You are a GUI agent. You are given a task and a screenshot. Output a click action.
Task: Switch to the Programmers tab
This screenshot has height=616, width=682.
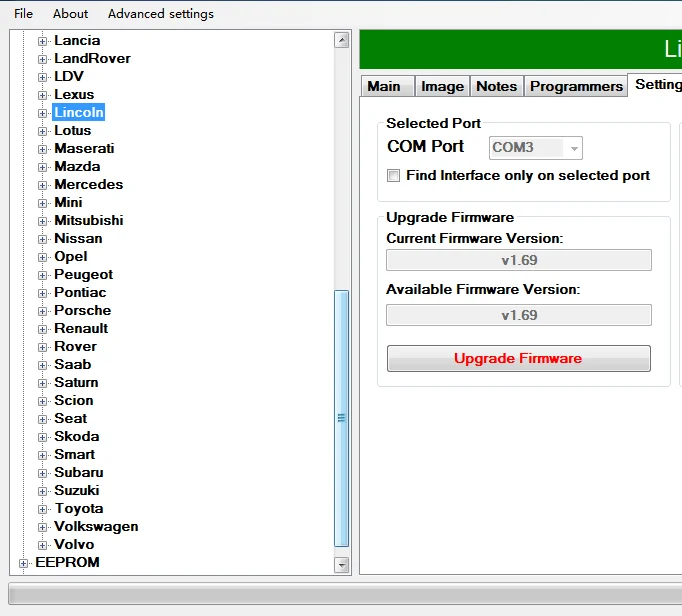576,86
